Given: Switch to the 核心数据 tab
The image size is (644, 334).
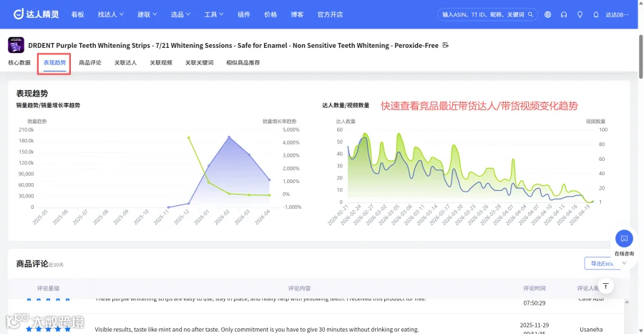Looking at the screenshot, I should (19, 63).
